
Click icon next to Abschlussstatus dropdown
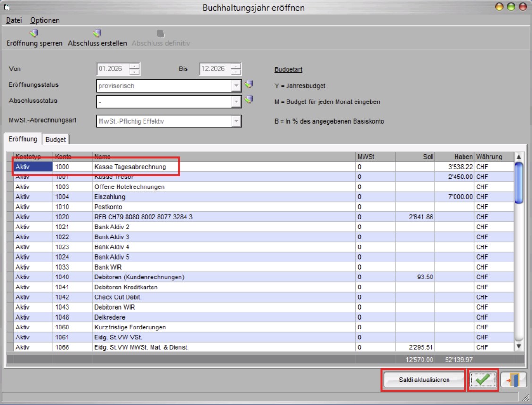click(x=249, y=100)
